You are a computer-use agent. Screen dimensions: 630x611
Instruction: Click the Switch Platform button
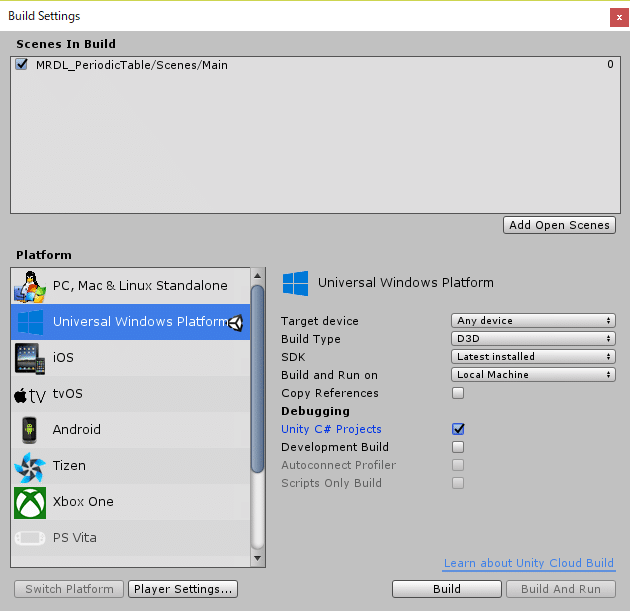[x=69, y=589]
